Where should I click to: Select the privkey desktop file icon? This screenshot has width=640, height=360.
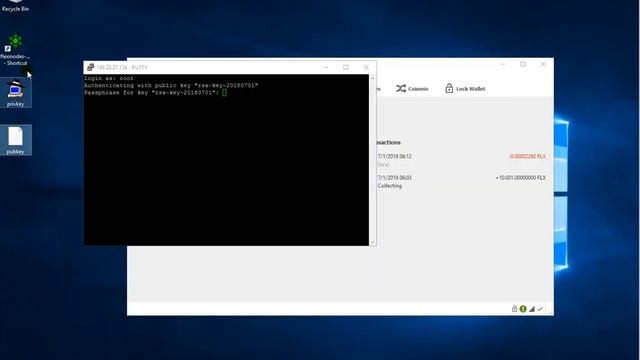click(16, 93)
